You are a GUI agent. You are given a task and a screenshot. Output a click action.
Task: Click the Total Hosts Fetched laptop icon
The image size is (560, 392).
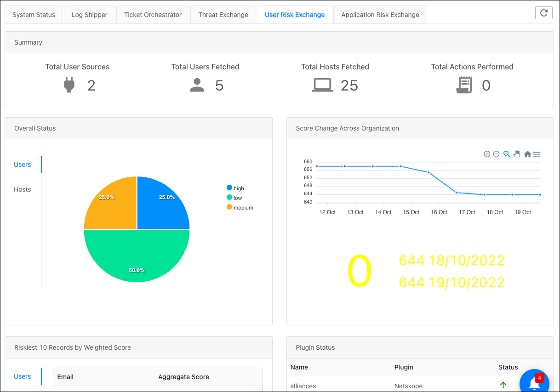pos(322,85)
